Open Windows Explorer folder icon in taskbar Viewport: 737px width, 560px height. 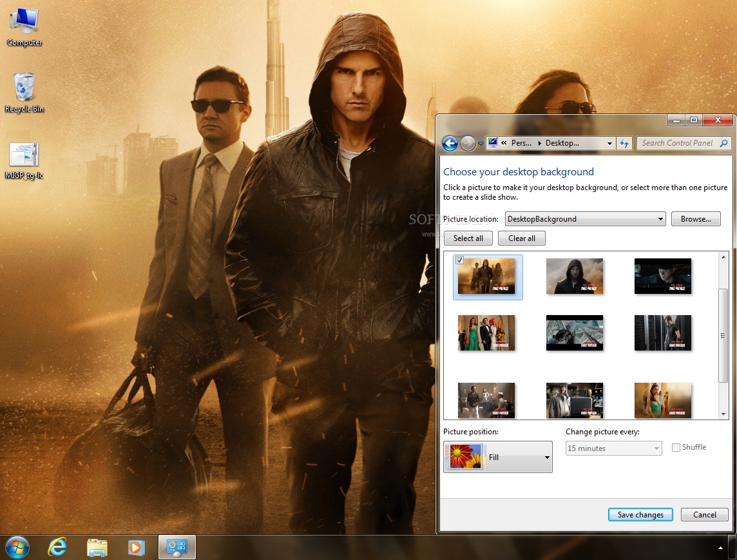(97, 548)
